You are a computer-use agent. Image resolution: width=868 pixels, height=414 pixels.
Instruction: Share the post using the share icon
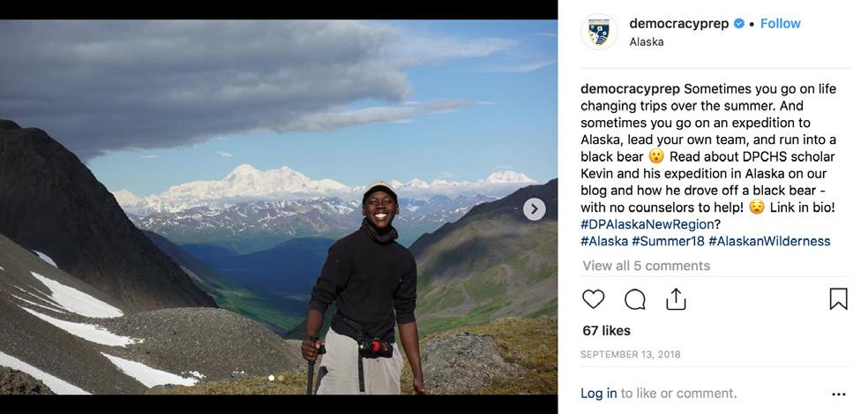point(676,299)
